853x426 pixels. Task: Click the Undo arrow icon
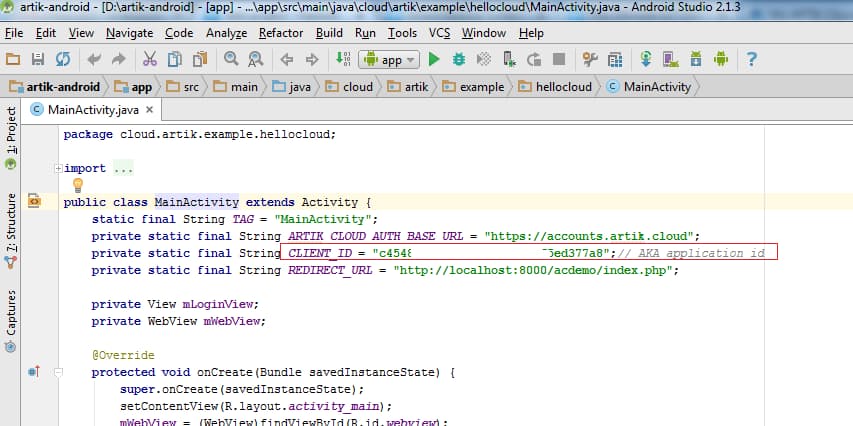point(94,59)
